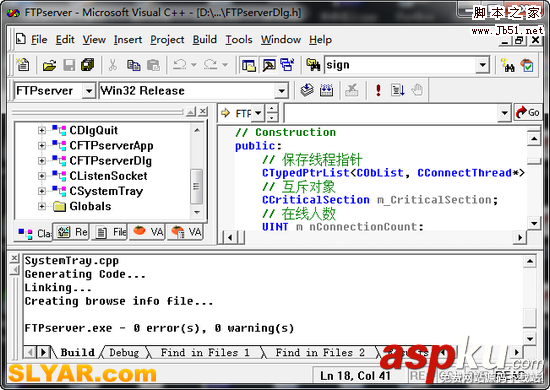Click the output pane scroll down arrow
This screenshot has height=390, width=550.
pos(530,339)
